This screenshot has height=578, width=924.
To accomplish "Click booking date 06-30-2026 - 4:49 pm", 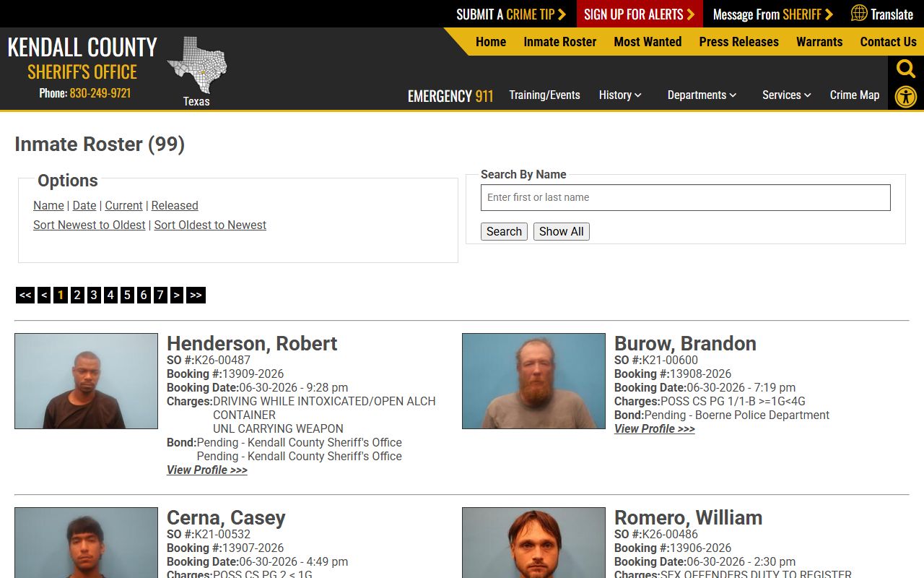I will click(294, 561).
